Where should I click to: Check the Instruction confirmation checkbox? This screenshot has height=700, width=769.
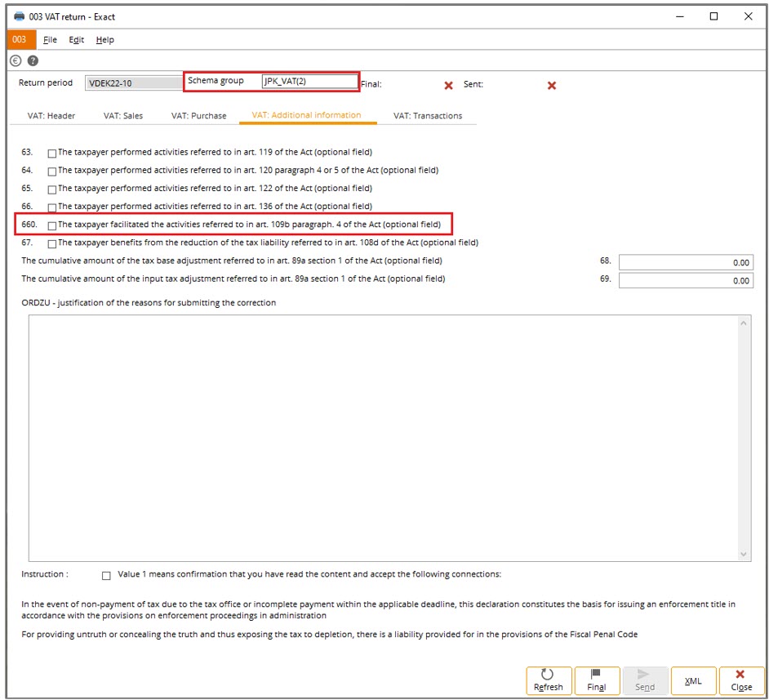(x=106, y=576)
